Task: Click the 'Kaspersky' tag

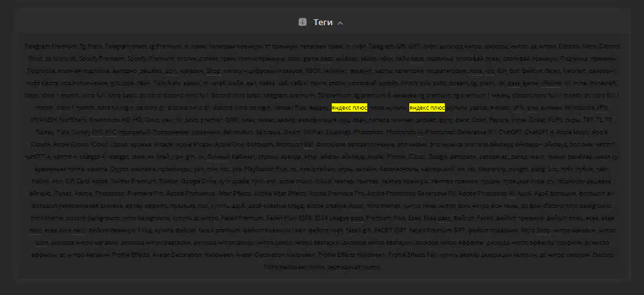Action: coord(491,170)
